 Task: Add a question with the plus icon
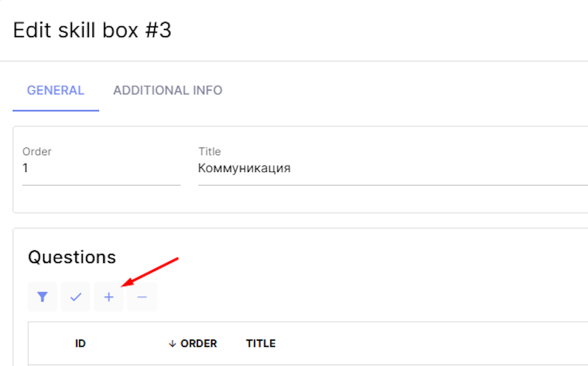[x=109, y=297]
